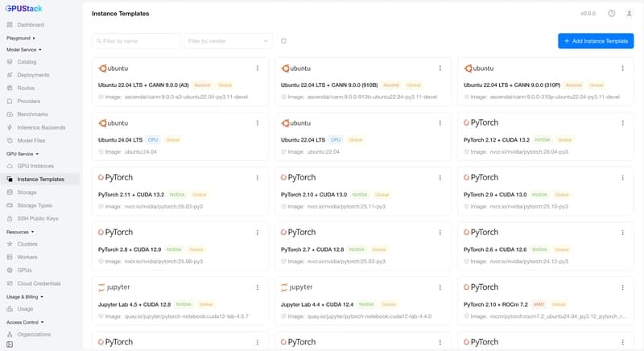Open options menu for CANN 9.0.0 (310P) card

[622, 68]
